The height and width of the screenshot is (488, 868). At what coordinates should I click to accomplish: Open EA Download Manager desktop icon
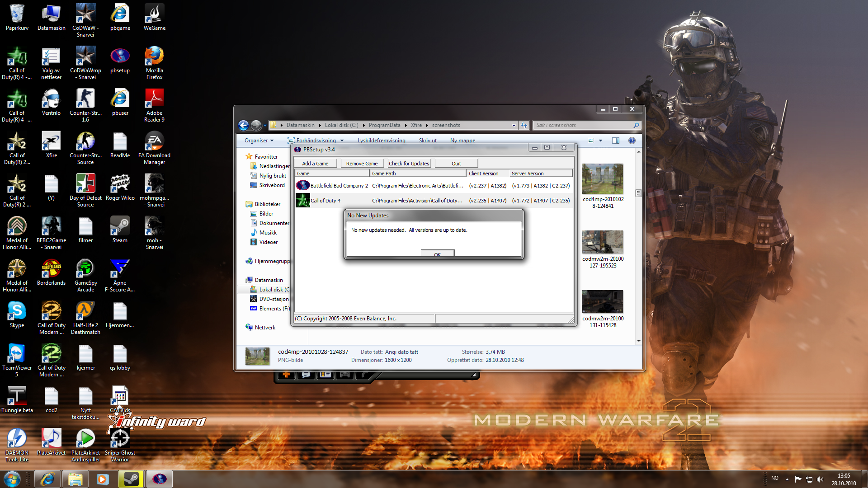point(154,148)
